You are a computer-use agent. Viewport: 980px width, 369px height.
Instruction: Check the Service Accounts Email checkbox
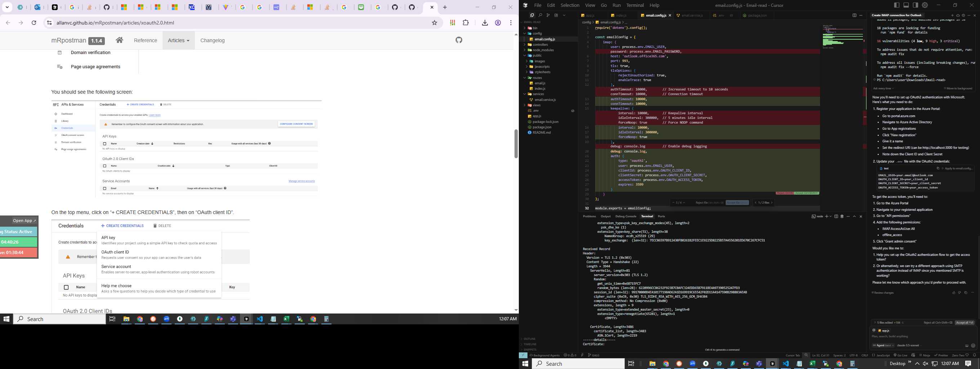click(x=104, y=188)
